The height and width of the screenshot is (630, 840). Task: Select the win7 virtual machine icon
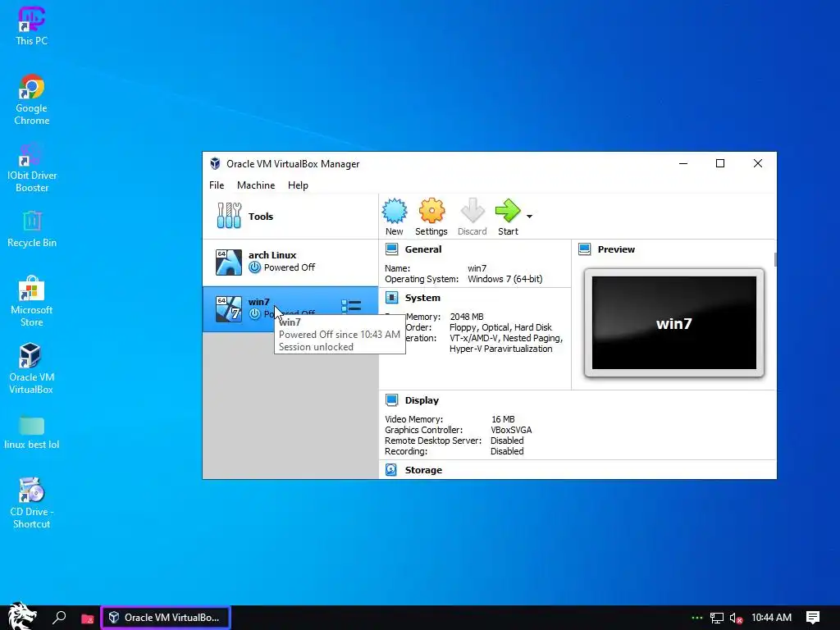coord(229,309)
